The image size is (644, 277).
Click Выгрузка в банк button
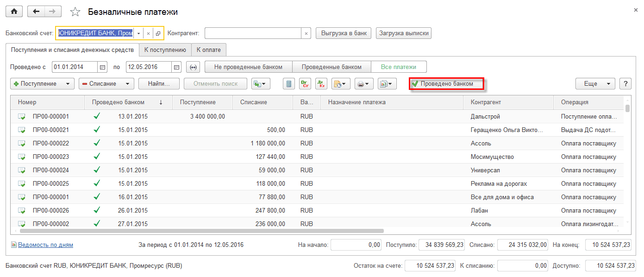pos(344,33)
